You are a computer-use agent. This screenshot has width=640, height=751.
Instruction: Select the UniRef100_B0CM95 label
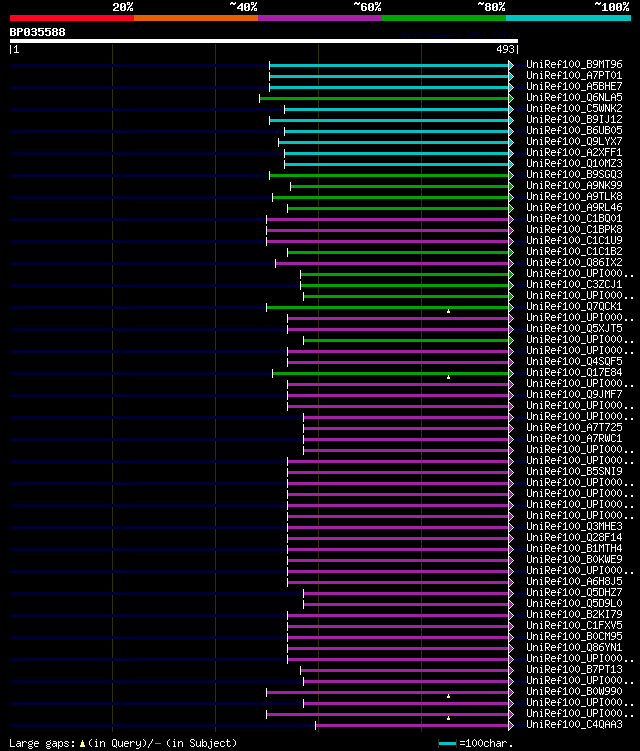[x=574, y=637]
